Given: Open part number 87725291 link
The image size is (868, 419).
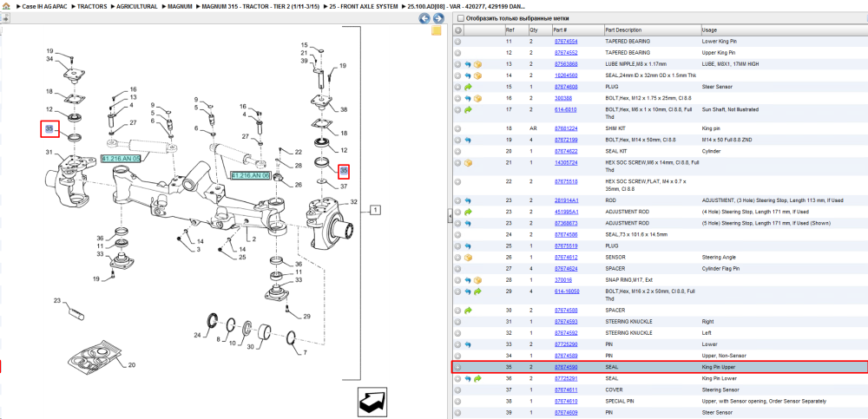Looking at the screenshot, I should pos(566,378).
